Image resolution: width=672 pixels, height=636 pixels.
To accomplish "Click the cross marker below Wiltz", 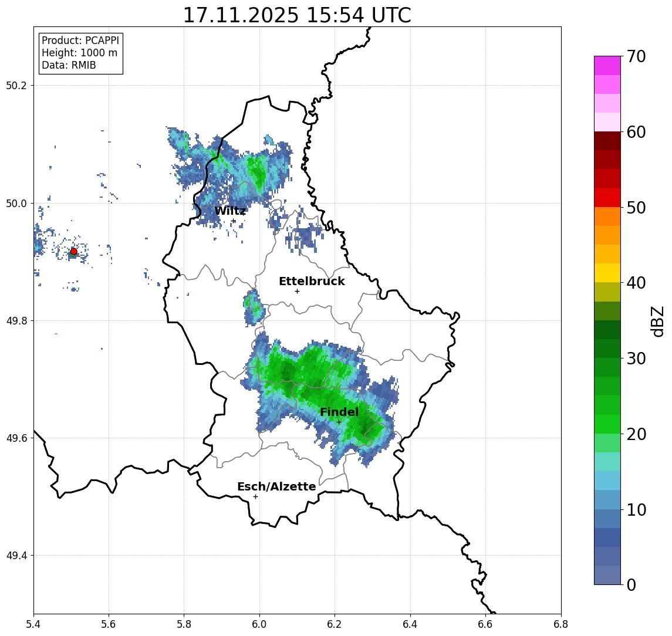I will tap(233, 221).
